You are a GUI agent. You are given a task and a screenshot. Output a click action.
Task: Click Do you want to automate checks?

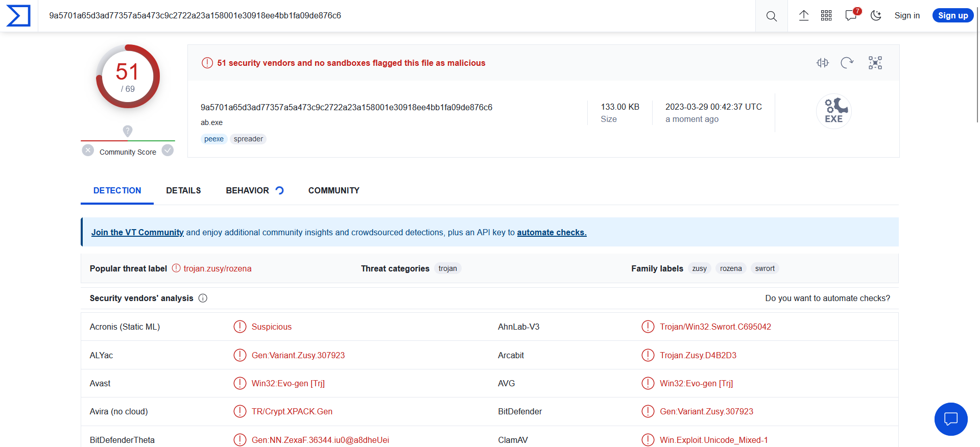(827, 298)
